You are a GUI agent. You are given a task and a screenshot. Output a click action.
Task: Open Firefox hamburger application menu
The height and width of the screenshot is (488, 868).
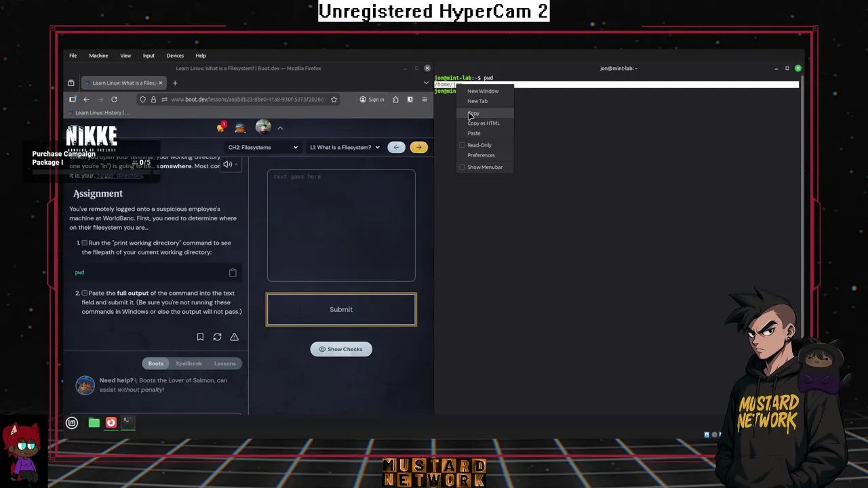[425, 100]
